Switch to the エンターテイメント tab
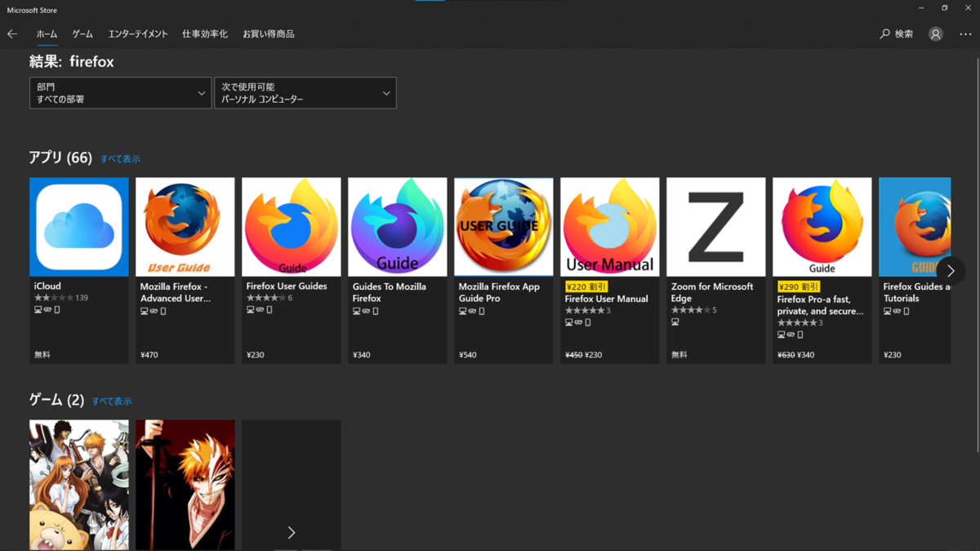This screenshot has width=980, height=551. pyautogui.click(x=138, y=34)
